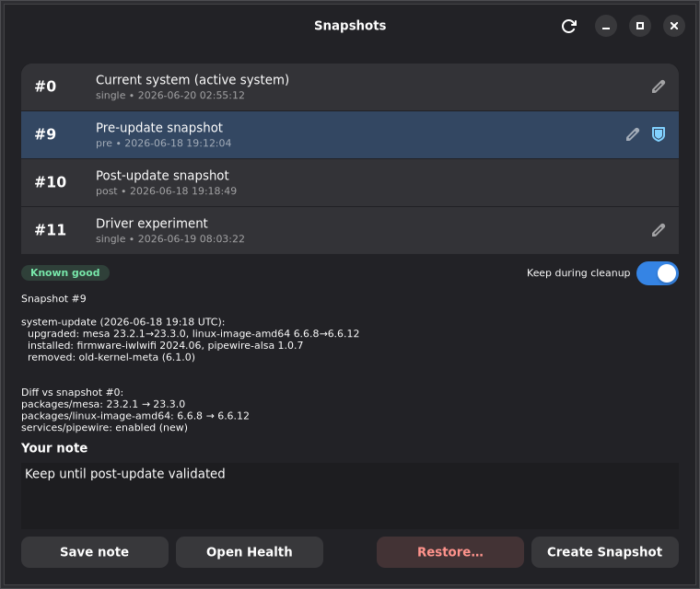Viewport: 700px width, 589px height.
Task: Click the 'Snapshot #9' heading text
Action: 53,298
